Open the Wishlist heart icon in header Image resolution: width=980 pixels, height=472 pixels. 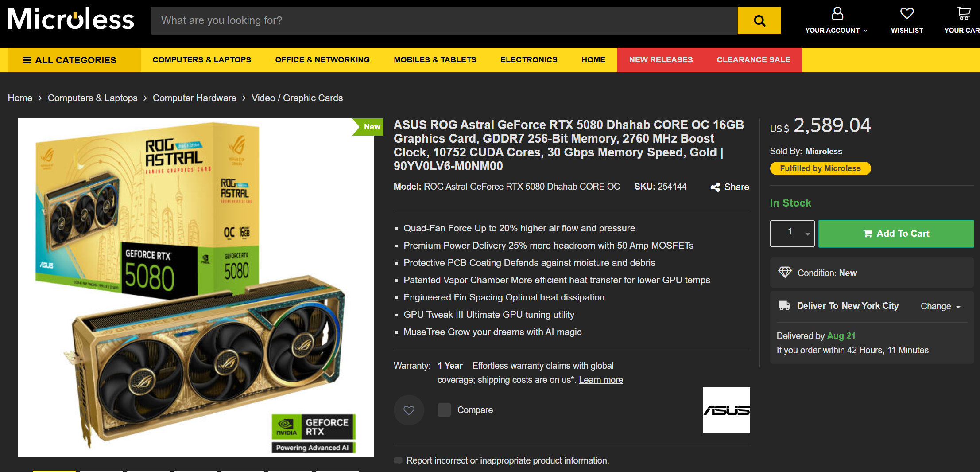point(907,14)
